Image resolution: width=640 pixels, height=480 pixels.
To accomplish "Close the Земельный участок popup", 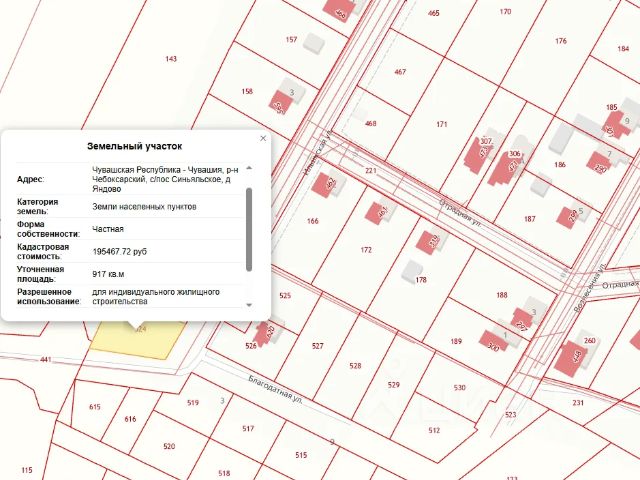I will 263,138.
